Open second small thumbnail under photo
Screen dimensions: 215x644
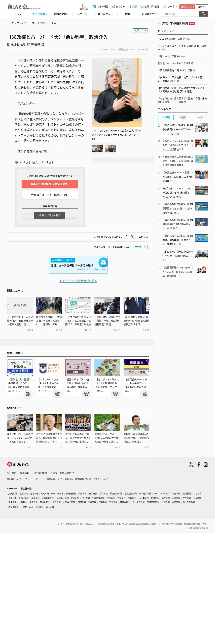click(x=110, y=149)
